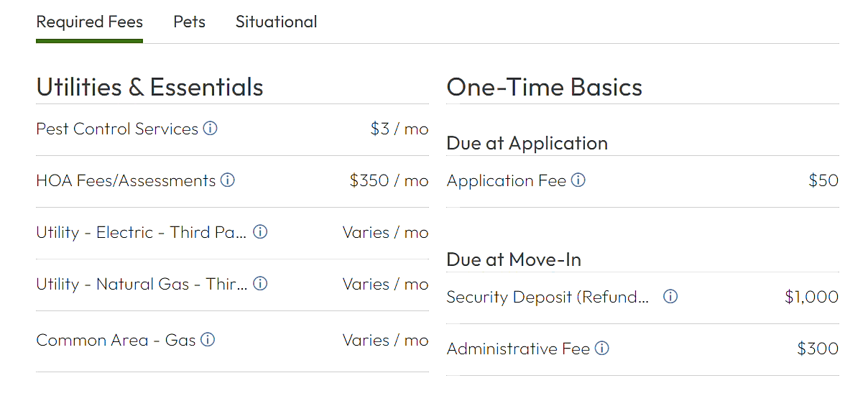Select the Required Fees tab
This screenshot has height=401, width=868.
[90, 22]
